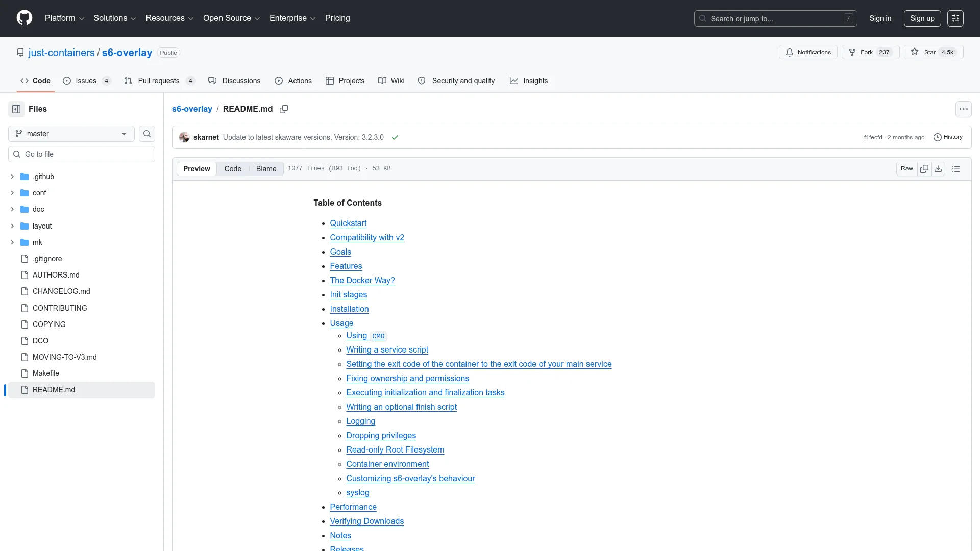980x551 pixels.
Task: Open the COPYING file
Action: point(49,324)
